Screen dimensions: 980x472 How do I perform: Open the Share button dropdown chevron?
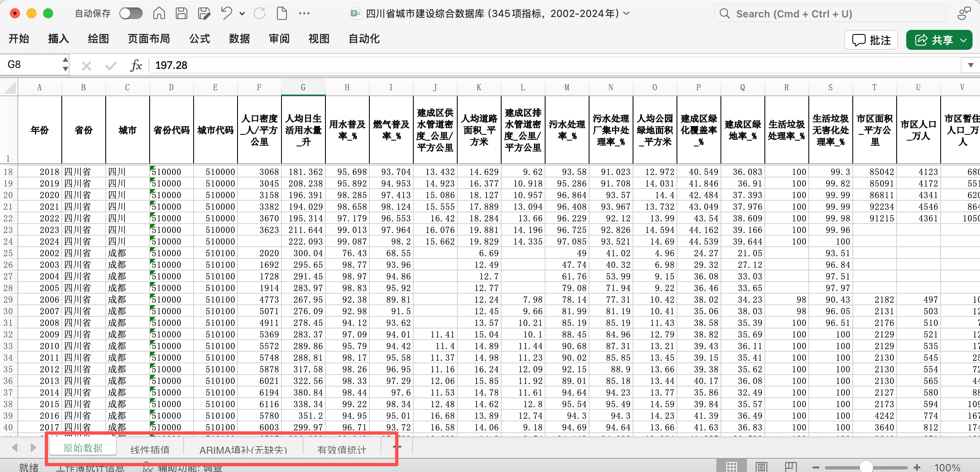pyautogui.click(x=964, y=40)
